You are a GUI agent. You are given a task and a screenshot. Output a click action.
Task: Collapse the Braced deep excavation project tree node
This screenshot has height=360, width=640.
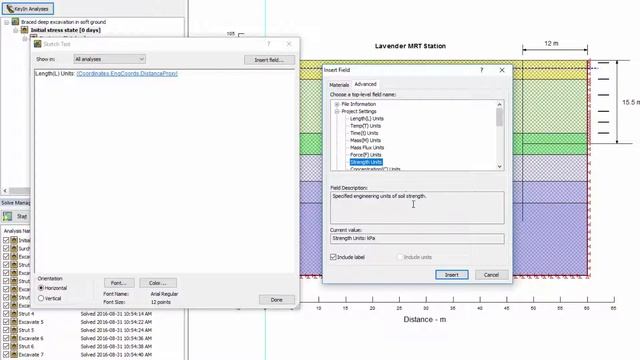coord(7,22)
